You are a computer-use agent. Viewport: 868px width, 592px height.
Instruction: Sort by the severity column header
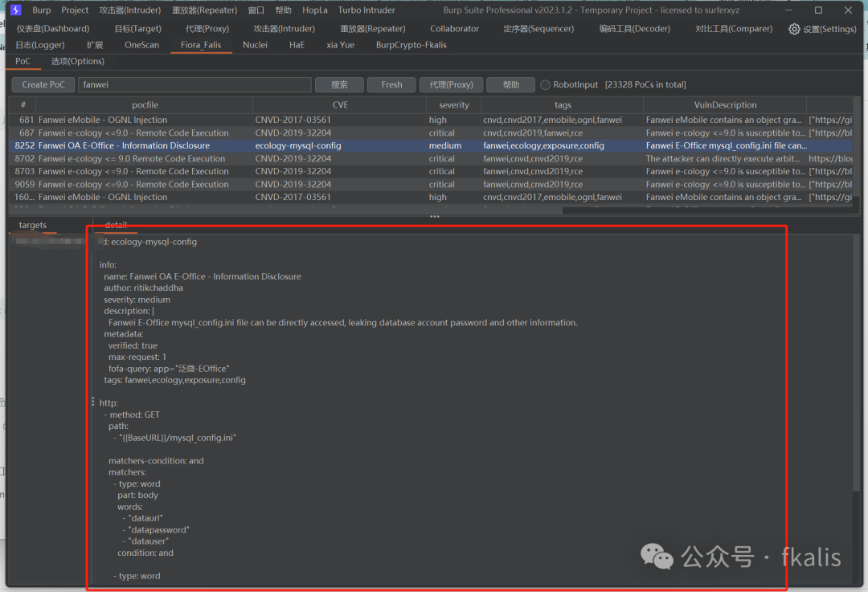click(x=454, y=105)
